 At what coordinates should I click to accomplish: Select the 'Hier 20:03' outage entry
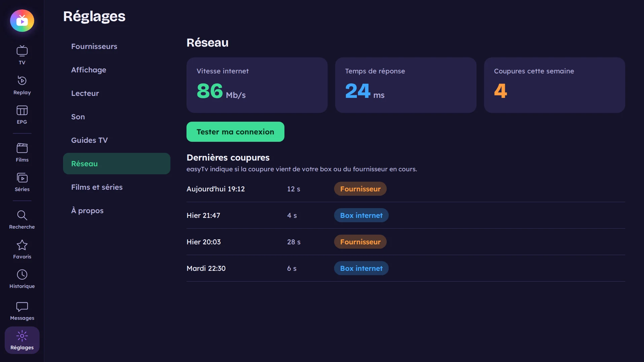406,242
